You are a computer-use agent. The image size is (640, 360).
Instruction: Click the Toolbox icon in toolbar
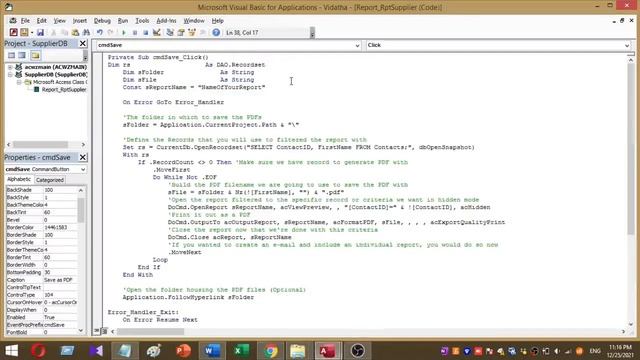202,32
